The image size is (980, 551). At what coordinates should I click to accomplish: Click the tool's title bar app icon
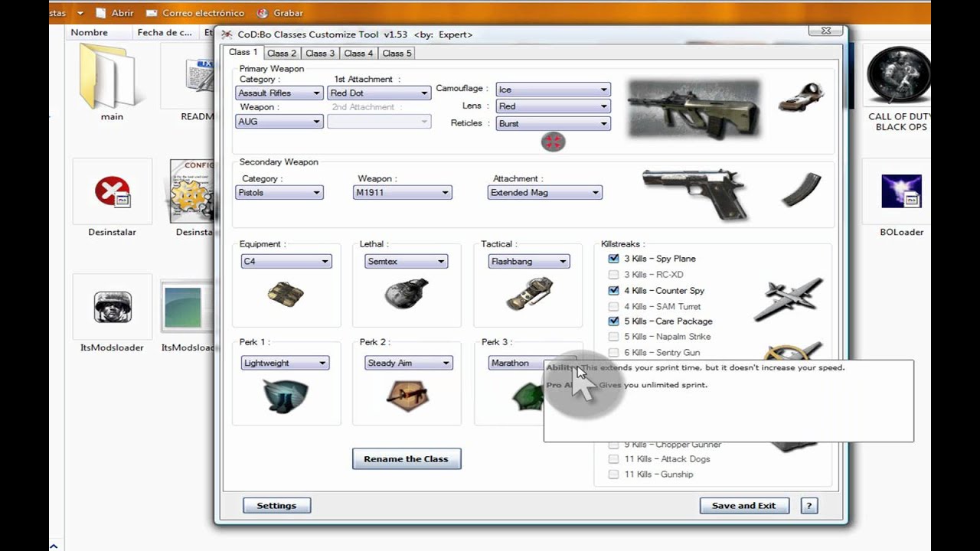point(227,34)
